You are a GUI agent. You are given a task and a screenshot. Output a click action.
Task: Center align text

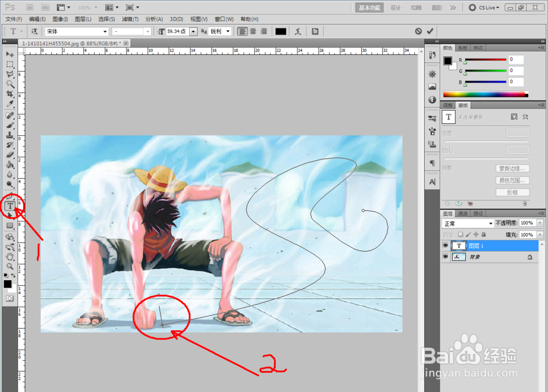click(x=253, y=31)
